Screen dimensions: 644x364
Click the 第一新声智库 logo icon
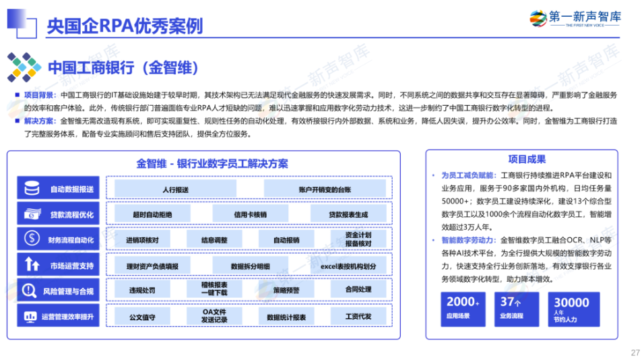[x=538, y=18]
